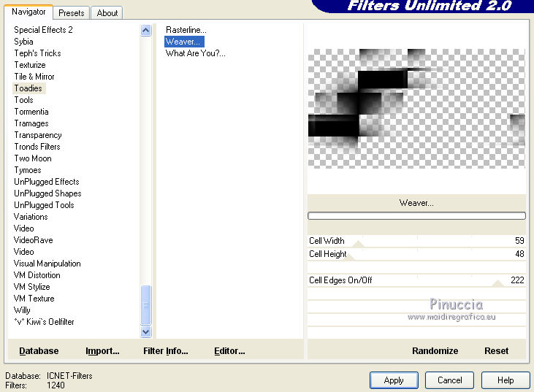Viewport: 534px width, 392px height.
Task: Open the Help button
Action: (506, 380)
